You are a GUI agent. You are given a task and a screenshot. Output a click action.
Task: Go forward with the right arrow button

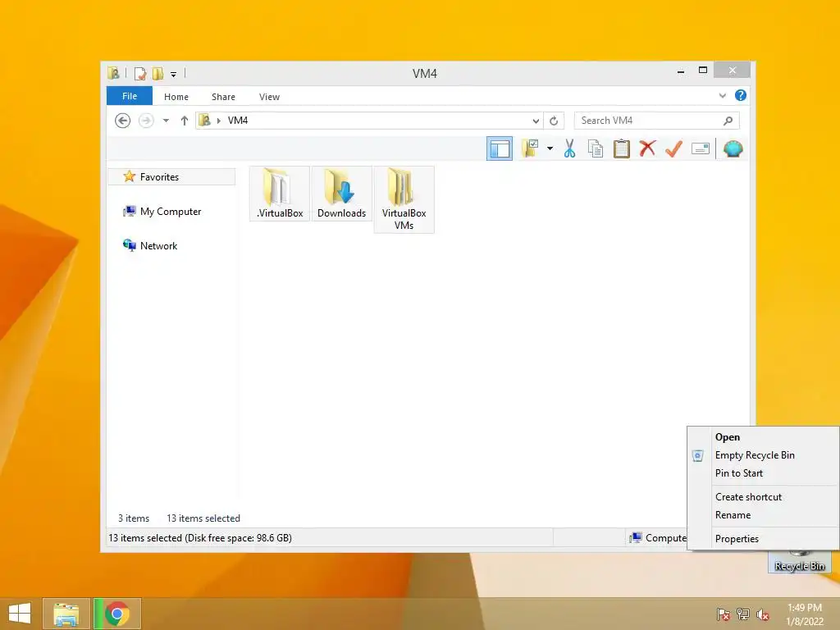[146, 121]
